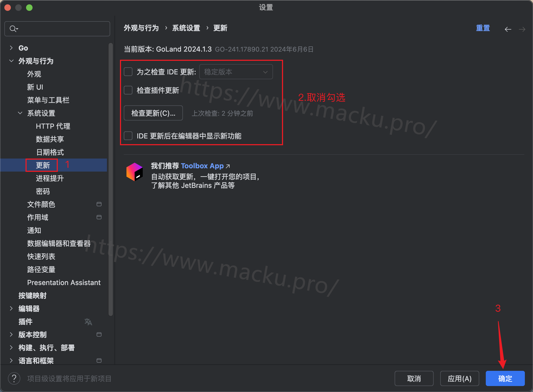Expand the 构建、执行、部署 section
The height and width of the screenshot is (392, 533).
point(11,347)
